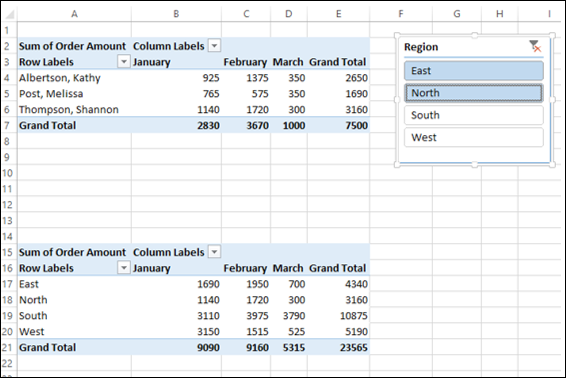This screenshot has width=566, height=378.
Task: Click 'Sum of Order Amount' in row 2
Action: 72,46
